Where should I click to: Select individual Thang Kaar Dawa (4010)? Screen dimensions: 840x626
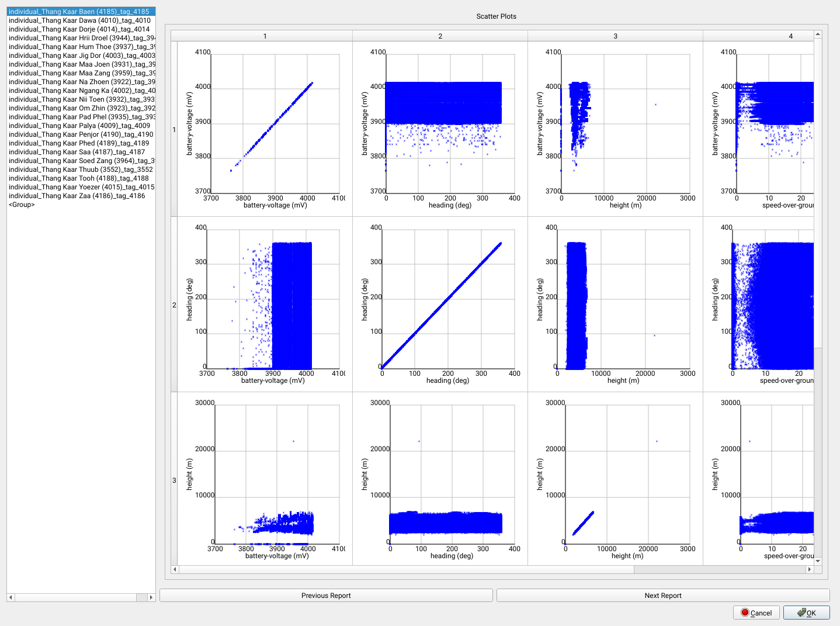[x=79, y=20]
